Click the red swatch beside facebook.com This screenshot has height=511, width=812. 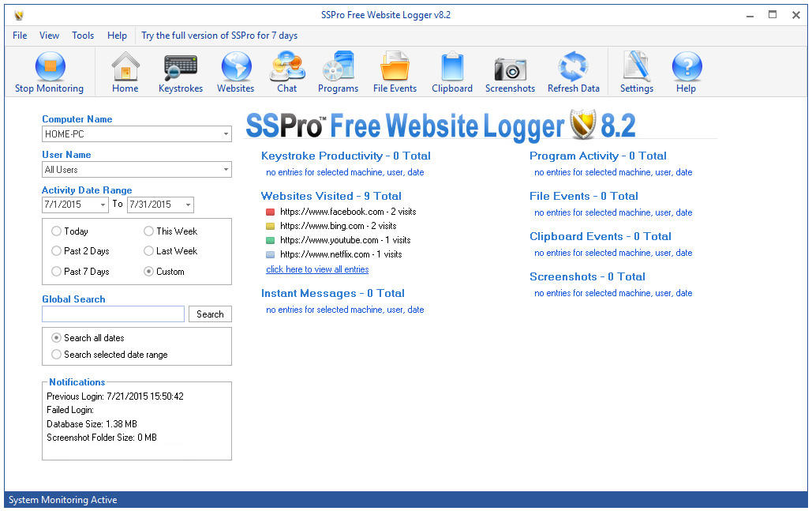coord(270,212)
